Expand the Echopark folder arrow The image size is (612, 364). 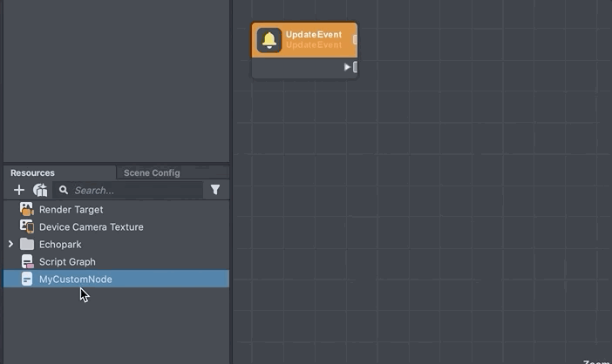pos(10,244)
